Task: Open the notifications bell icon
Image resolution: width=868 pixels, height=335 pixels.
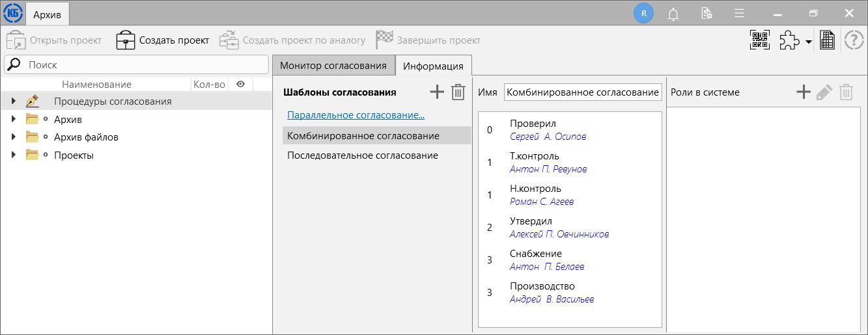Action: tap(673, 14)
